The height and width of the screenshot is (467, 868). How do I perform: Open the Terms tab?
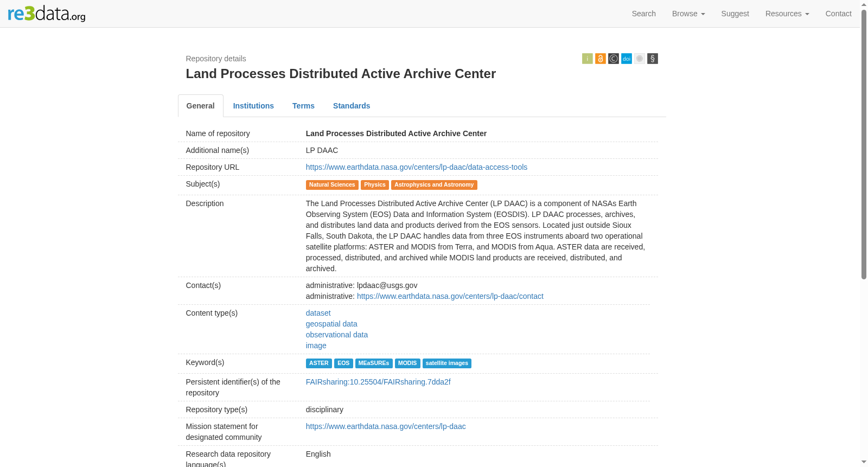(x=303, y=106)
